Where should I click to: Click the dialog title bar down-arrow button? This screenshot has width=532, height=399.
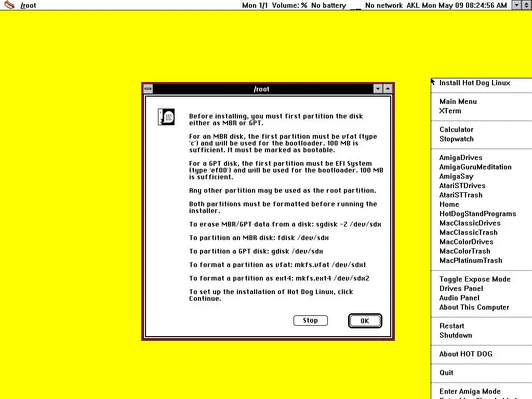pyautogui.click(x=378, y=89)
